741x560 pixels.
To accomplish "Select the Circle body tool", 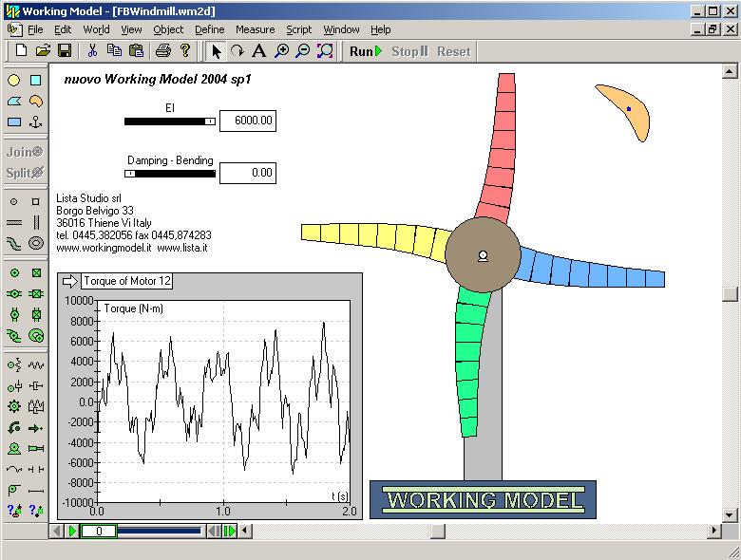I will [x=14, y=81].
